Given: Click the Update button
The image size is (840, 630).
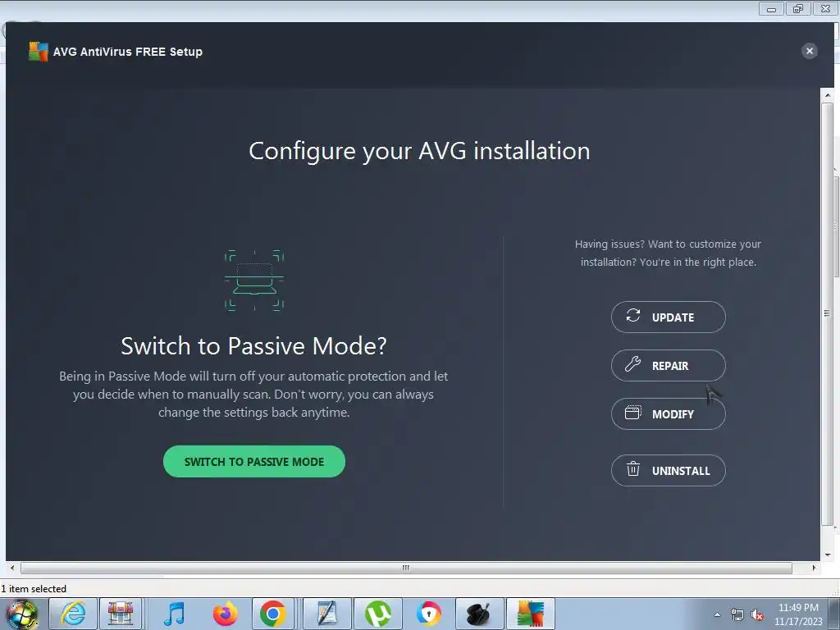Looking at the screenshot, I should (x=668, y=317).
